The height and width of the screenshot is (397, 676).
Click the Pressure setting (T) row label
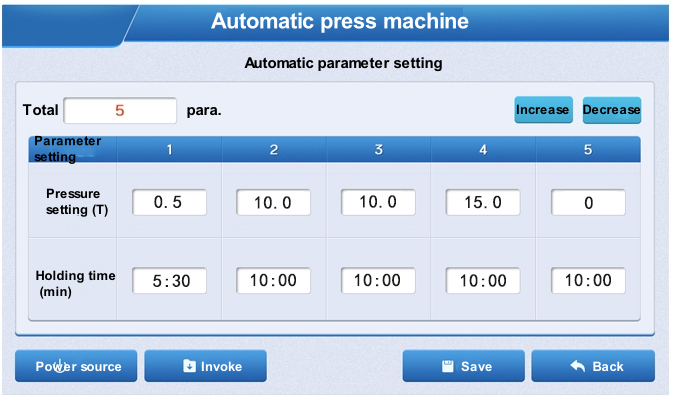point(77,202)
